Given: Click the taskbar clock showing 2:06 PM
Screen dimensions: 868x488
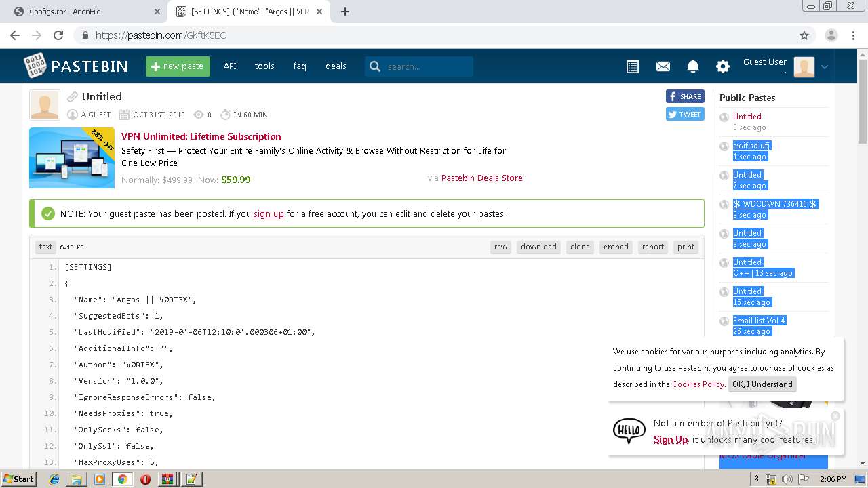Looking at the screenshot, I should pyautogui.click(x=833, y=479).
